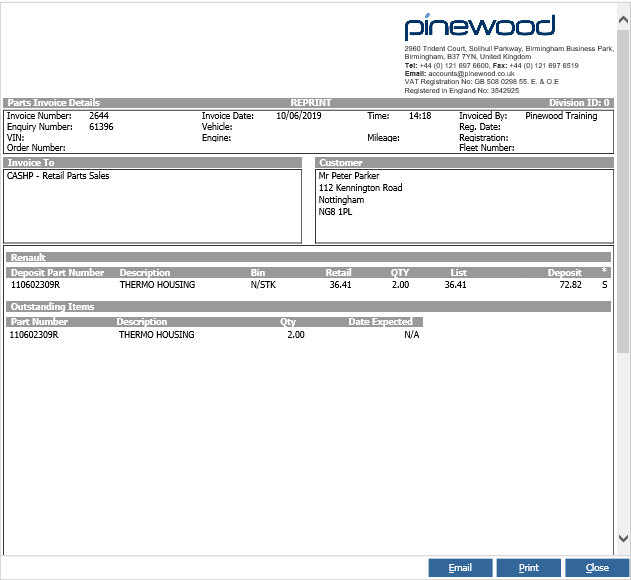Click bin value N/STK
Screen dimensions: 631x580
(x=263, y=285)
